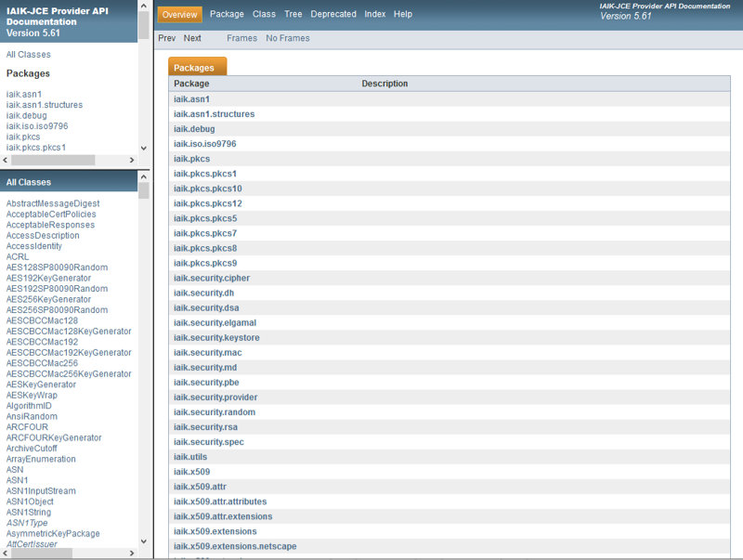Open AcceptableCertPolicies class
Screen dimensions: 743x560
point(51,215)
